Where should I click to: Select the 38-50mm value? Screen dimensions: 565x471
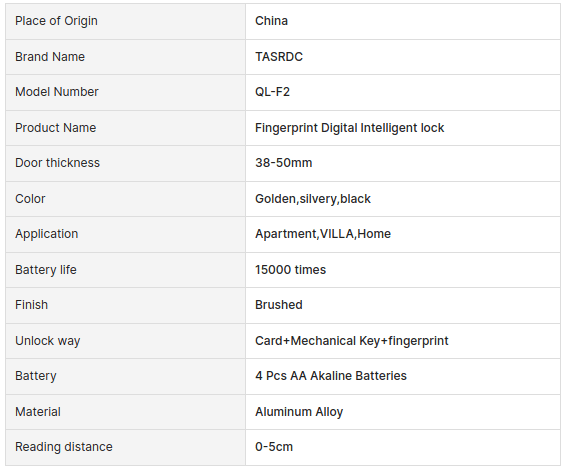pos(284,163)
